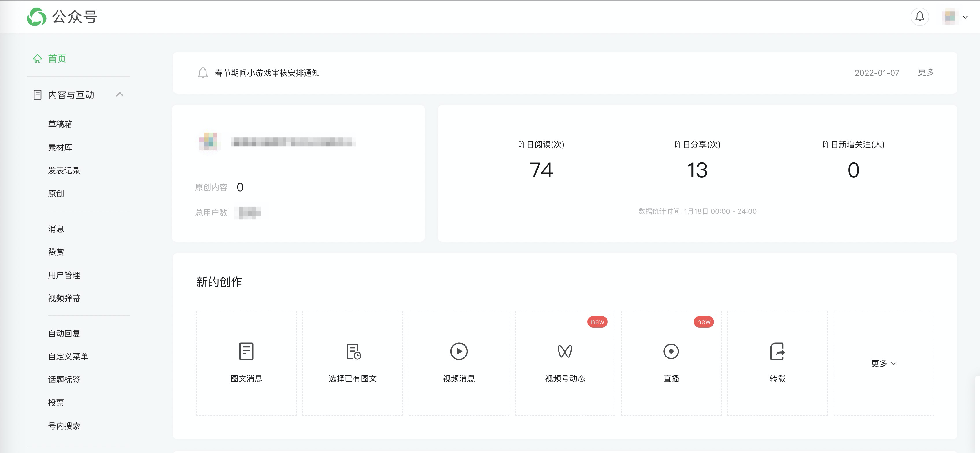Open the 春节期间小游戏审核安排通知 announcement
This screenshot has height=453, width=980.
[x=267, y=73]
